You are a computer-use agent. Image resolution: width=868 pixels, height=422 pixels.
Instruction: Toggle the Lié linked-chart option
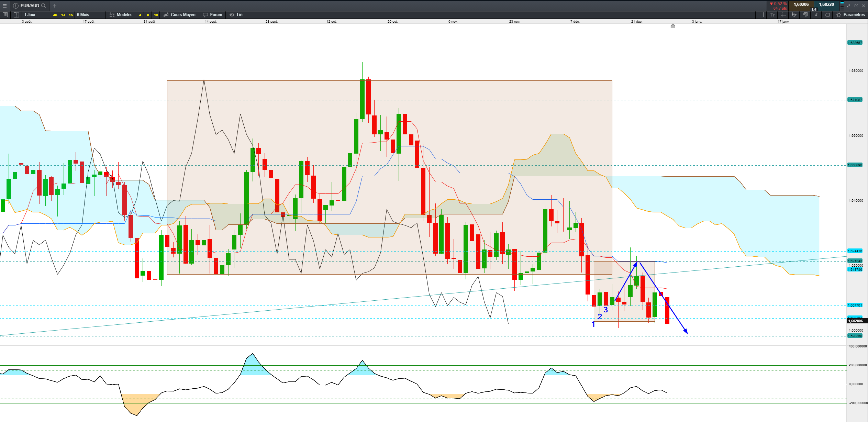click(x=236, y=15)
